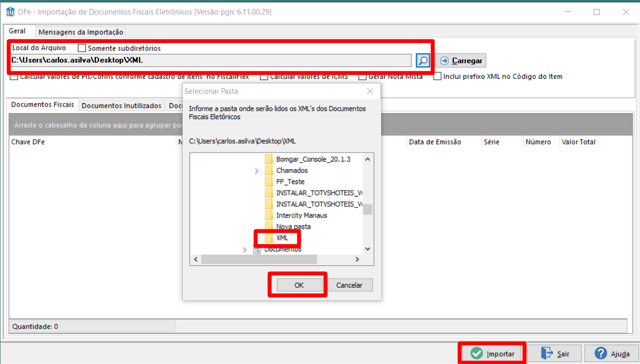Click the FF_Teste folder icon
This screenshot has width=640, height=364.
[x=269, y=182]
